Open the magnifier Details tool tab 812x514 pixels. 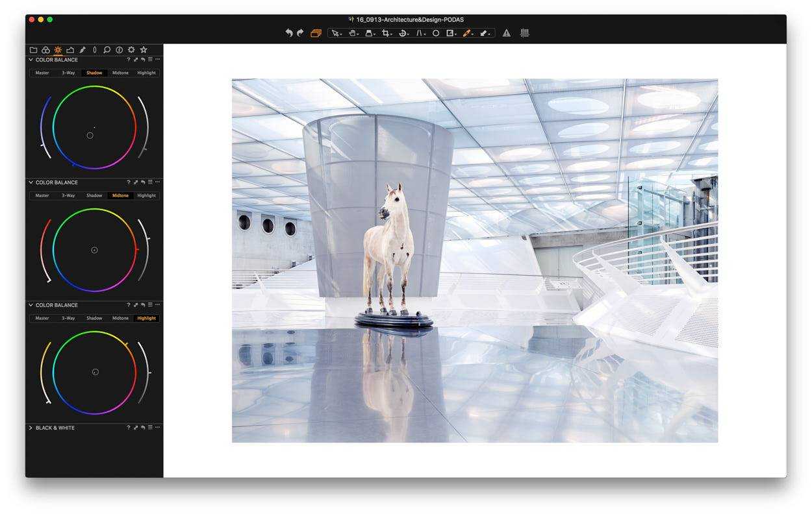point(107,50)
